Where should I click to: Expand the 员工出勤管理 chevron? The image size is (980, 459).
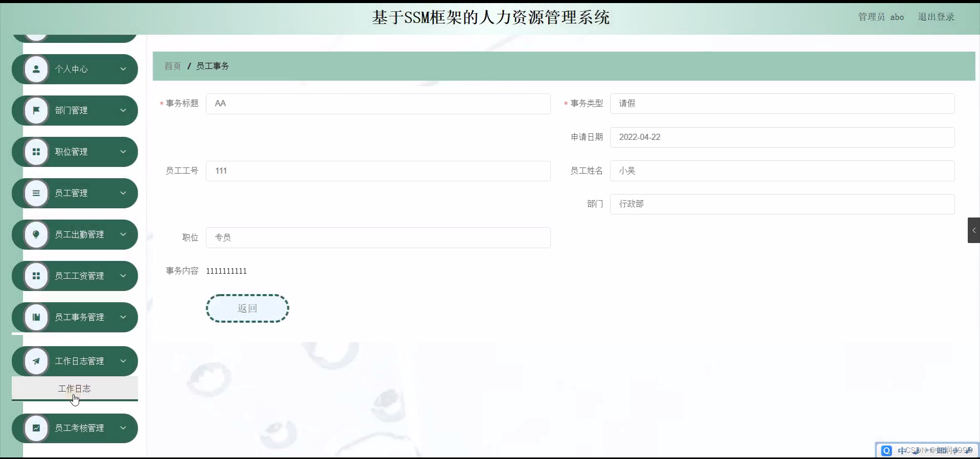(123, 234)
